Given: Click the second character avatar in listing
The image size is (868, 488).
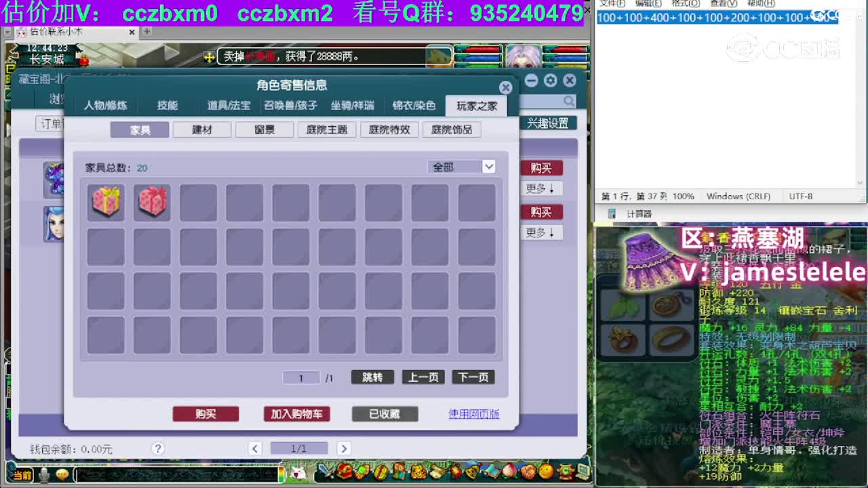Looking at the screenshot, I should 54,224.
